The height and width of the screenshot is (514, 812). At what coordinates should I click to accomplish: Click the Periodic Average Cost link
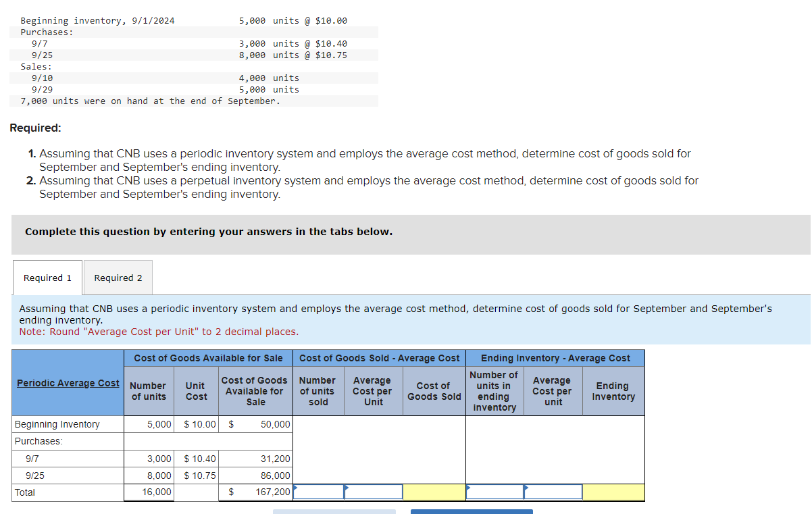click(68, 383)
